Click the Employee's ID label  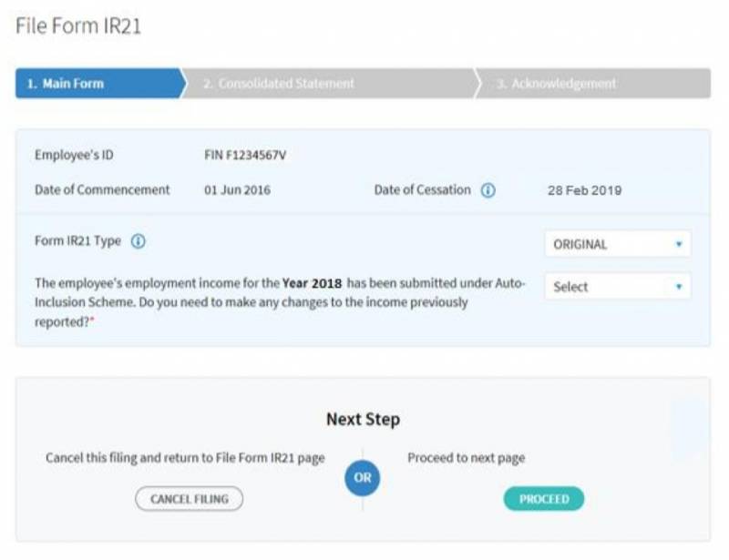point(74,156)
